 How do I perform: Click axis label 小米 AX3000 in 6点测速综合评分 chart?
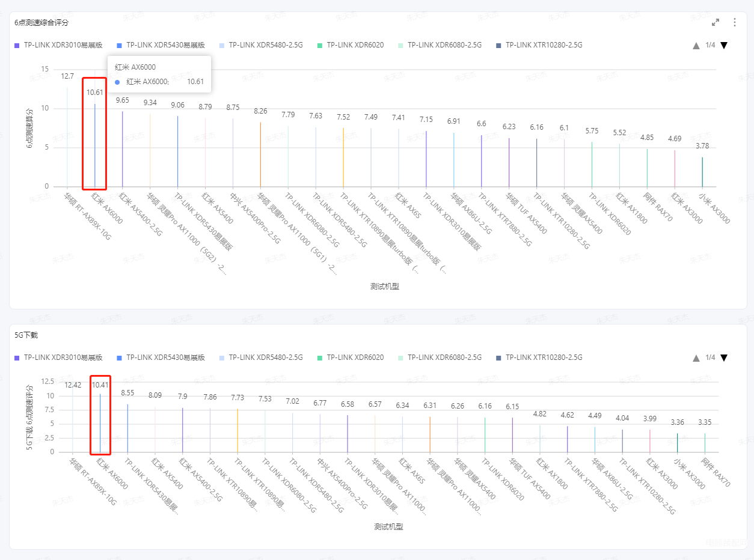click(714, 208)
